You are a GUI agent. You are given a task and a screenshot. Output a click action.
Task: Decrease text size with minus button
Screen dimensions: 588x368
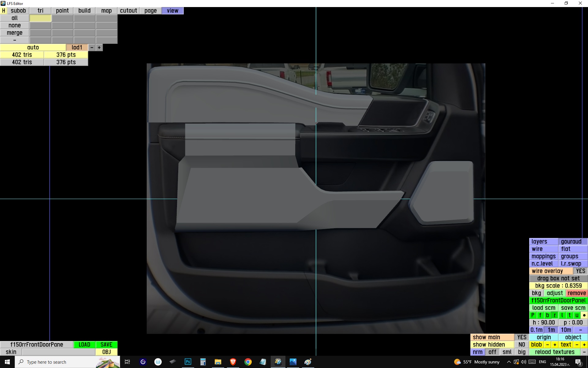coord(577,345)
